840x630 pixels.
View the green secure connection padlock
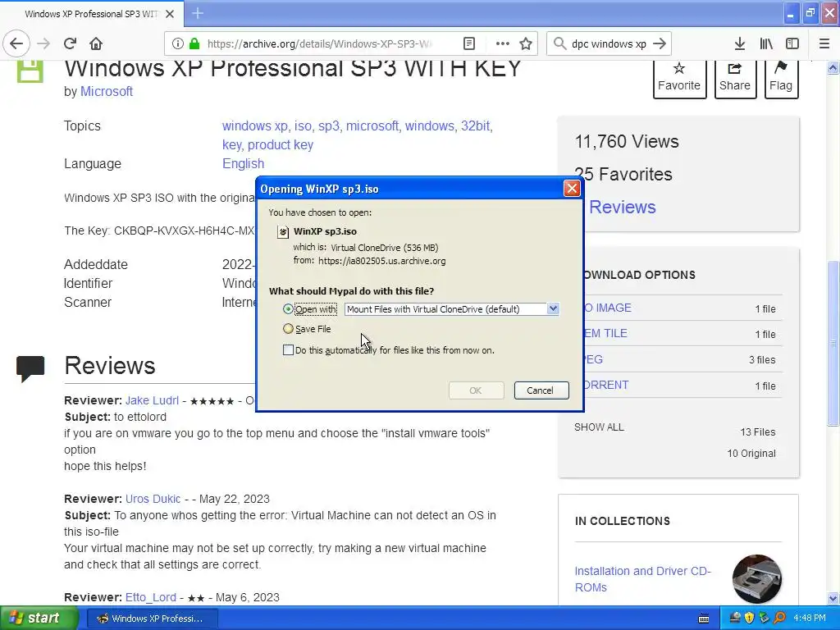tap(194, 43)
